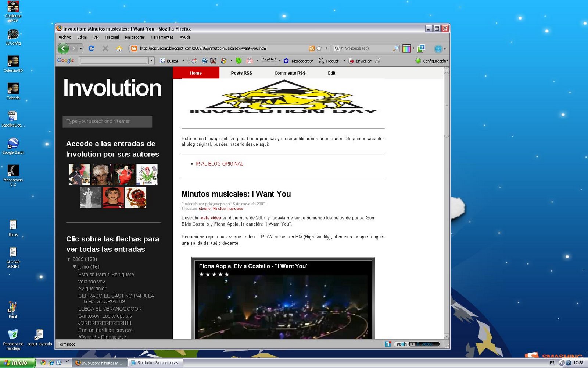The height and width of the screenshot is (368, 588).
Task: Open the Inicio start button
Action: 18,363
